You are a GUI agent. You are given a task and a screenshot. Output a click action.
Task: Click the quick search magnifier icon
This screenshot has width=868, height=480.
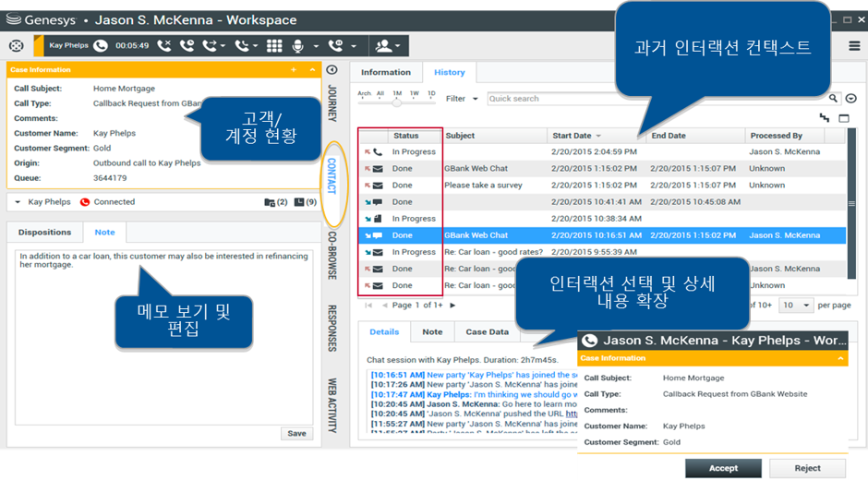833,99
